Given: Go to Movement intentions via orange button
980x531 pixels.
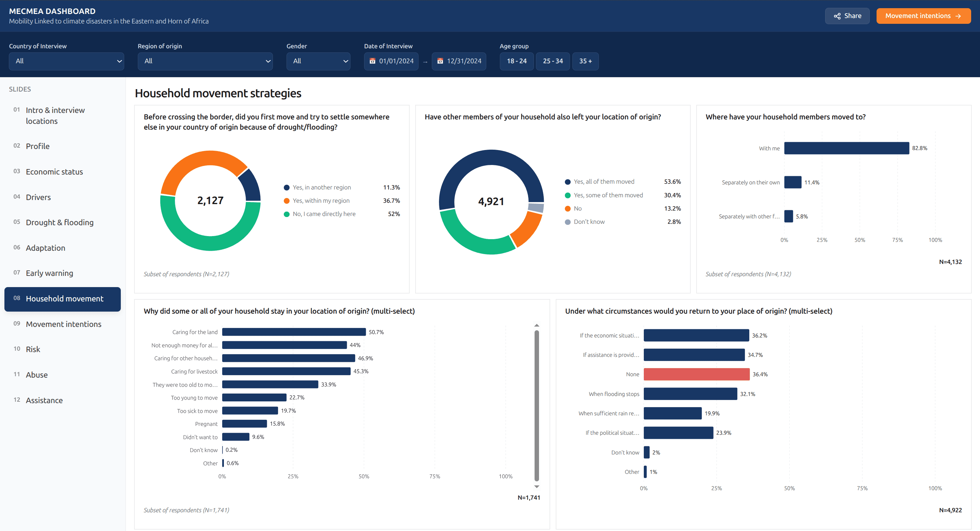Looking at the screenshot, I should 923,16.
